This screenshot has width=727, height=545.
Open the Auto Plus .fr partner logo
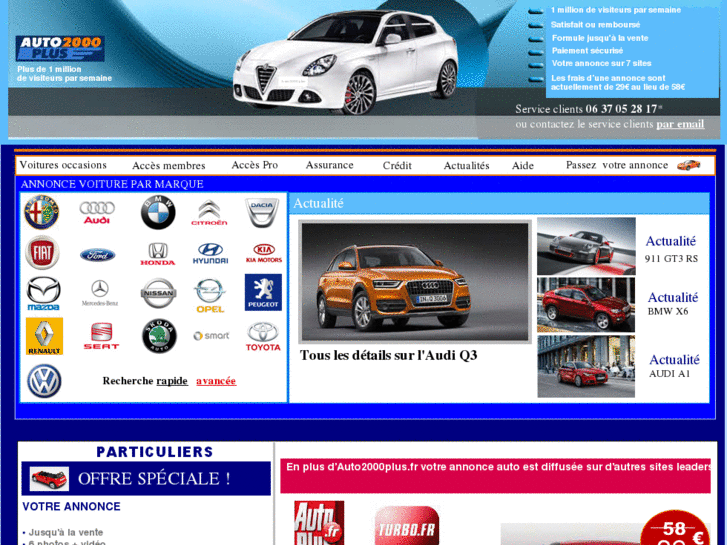319,523
